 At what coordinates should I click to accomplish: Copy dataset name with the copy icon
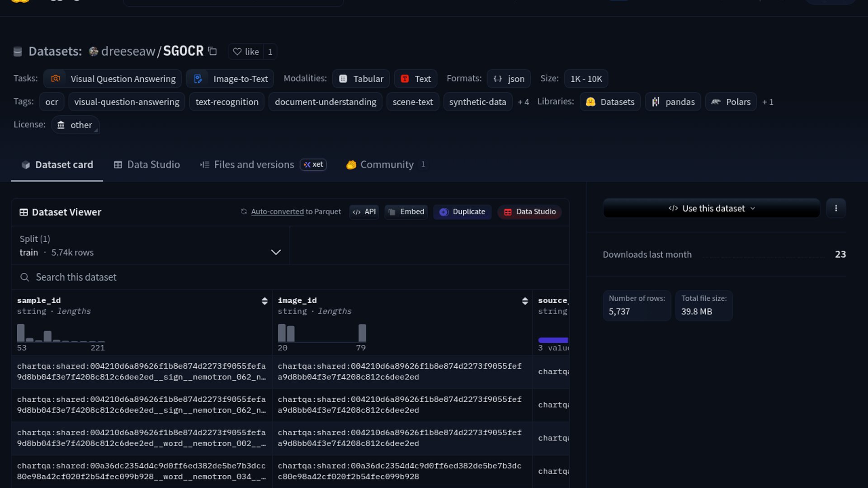click(x=212, y=52)
